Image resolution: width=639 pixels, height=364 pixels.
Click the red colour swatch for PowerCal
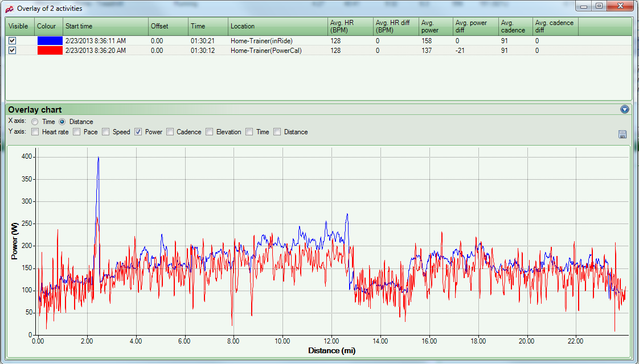[49, 51]
